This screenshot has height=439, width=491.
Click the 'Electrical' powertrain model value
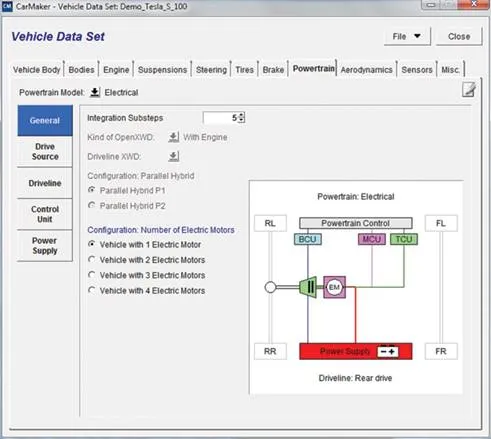(121, 92)
